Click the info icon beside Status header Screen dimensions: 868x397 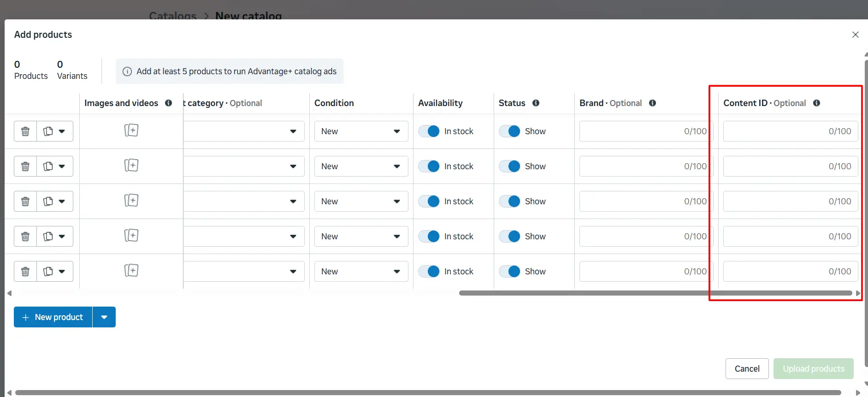(536, 103)
